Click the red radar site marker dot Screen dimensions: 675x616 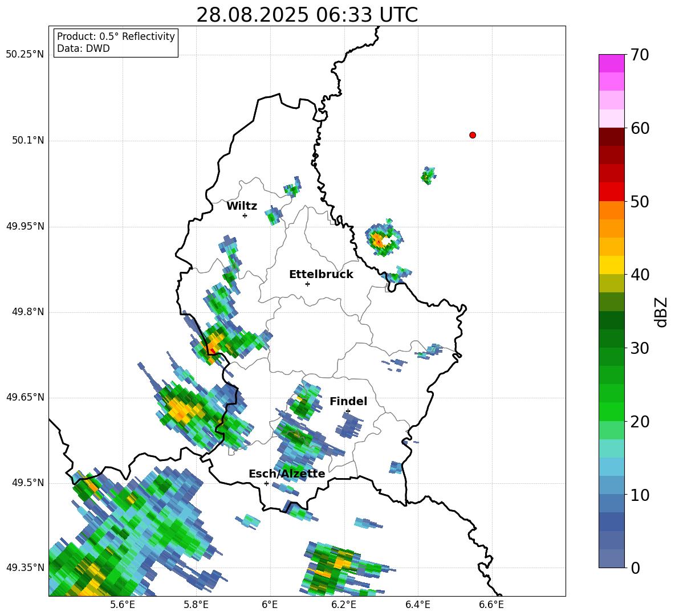click(472, 135)
